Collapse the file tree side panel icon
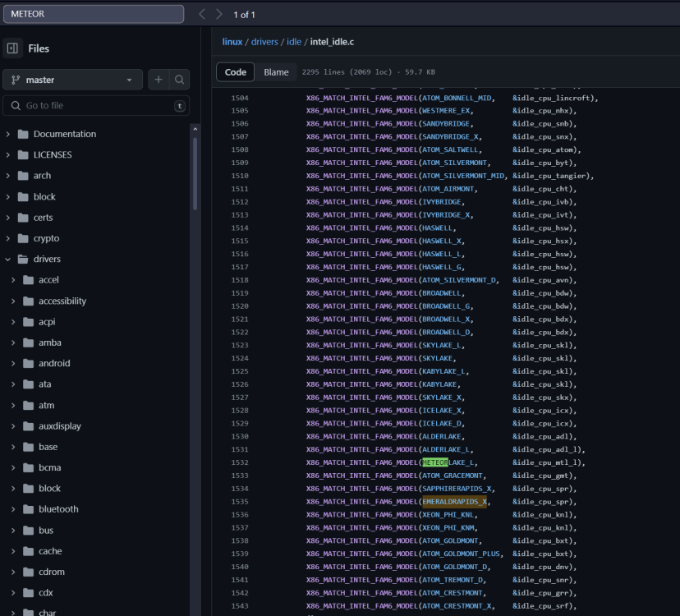Image resolution: width=680 pixels, height=616 pixels. point(12,48)
